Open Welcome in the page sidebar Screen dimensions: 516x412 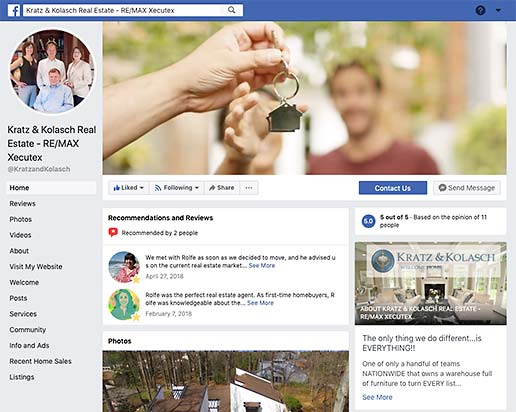pyautogui.click(x=24, y=282)
